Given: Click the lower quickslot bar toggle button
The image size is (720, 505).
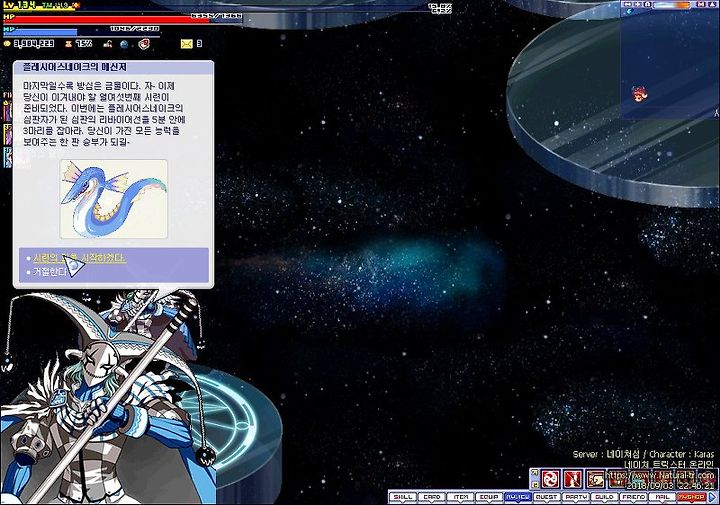Looking at the screenshot, I should (534, 485).
